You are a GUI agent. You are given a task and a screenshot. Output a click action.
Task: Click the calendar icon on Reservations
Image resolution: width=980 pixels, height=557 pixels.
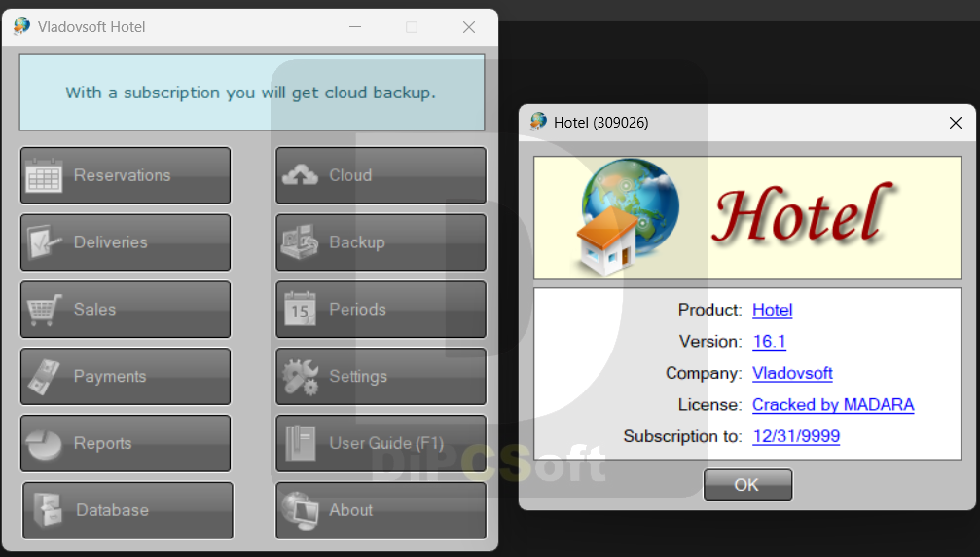tap(44, 175)
